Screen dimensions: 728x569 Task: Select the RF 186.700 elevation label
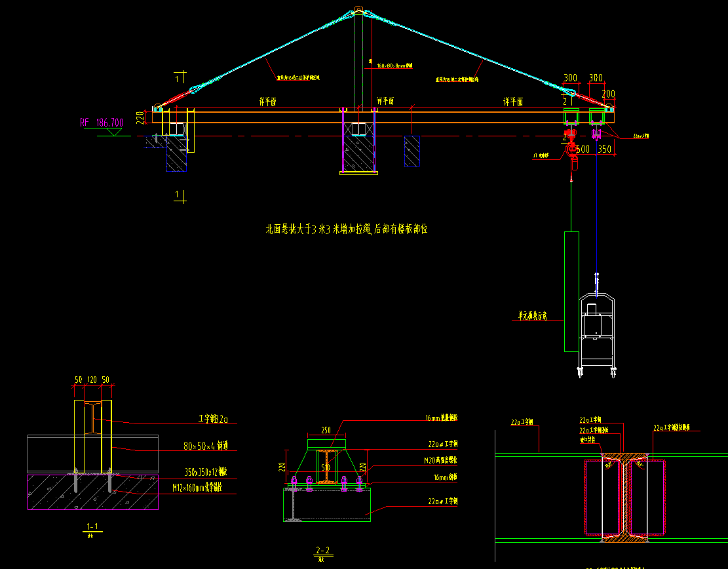point(102,122)
